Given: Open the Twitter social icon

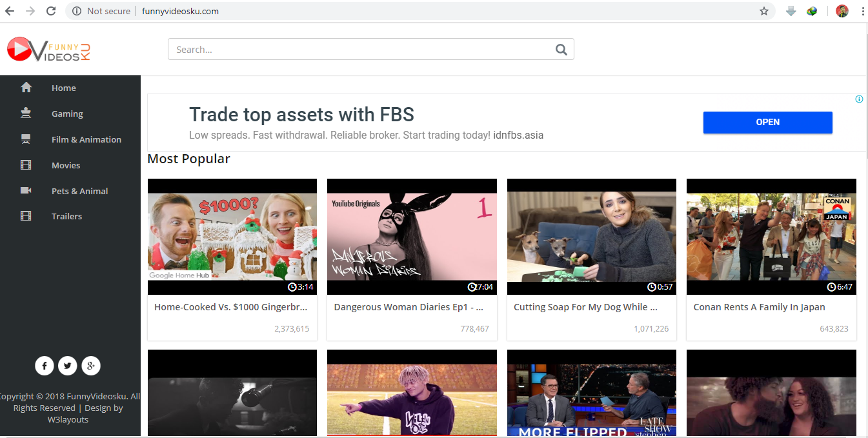Looking at the screenshot, I should [67, 366].
